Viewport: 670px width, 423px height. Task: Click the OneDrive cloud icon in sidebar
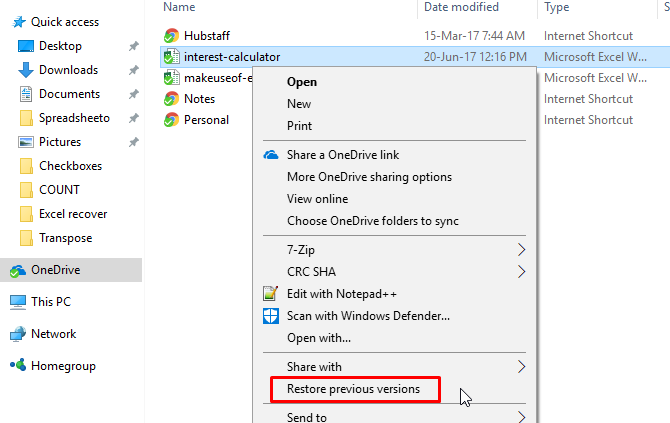click(x=17, y=270)
